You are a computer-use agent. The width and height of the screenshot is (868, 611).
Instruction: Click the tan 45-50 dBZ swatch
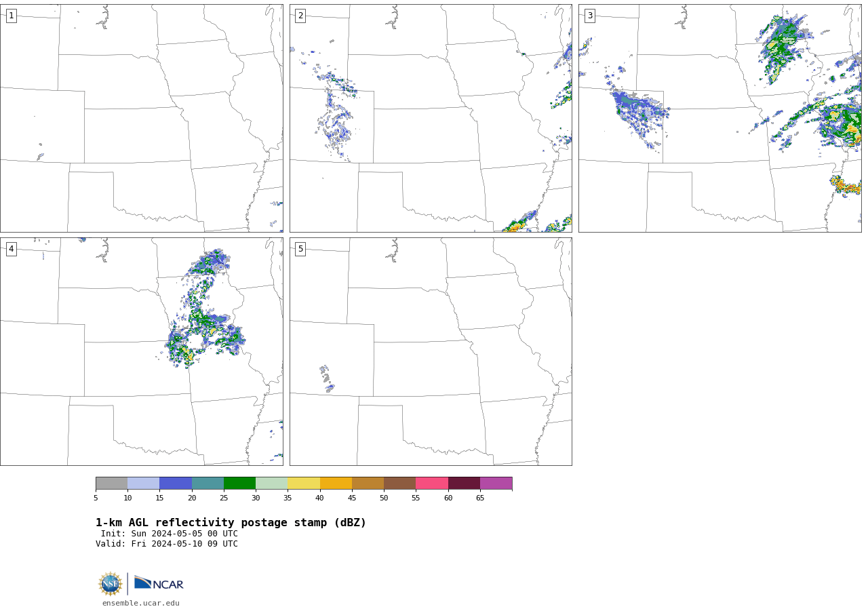[x=368, y=483]
